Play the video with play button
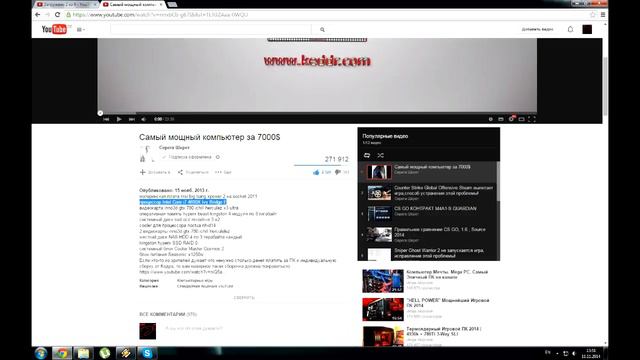Screen dimensions: 640x360 coord(119,119)
